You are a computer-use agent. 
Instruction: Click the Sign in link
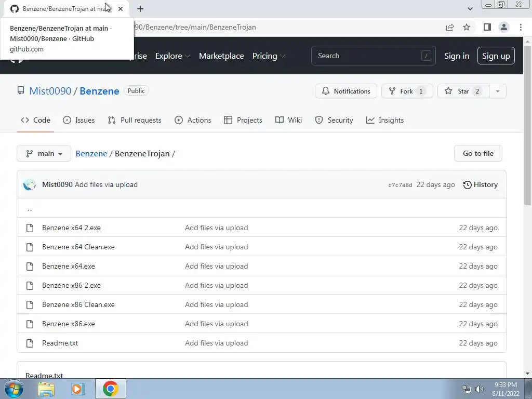[457, 56]
